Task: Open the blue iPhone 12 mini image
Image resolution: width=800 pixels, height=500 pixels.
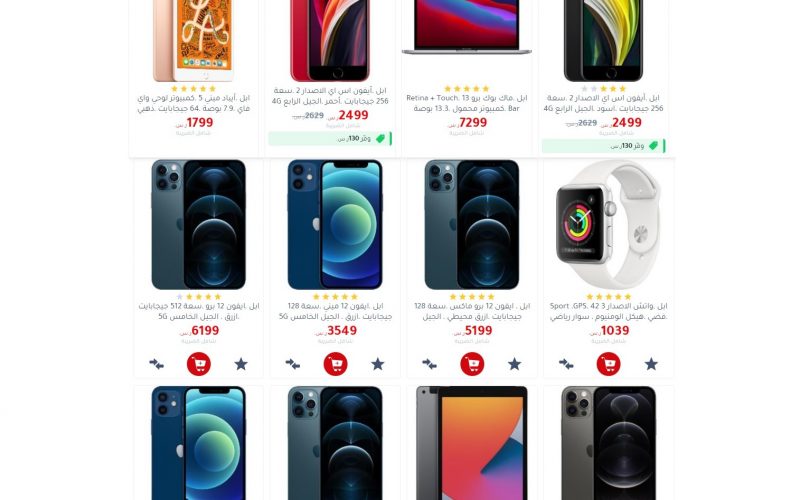Action: pyautogui.click(x=335, y=224)
